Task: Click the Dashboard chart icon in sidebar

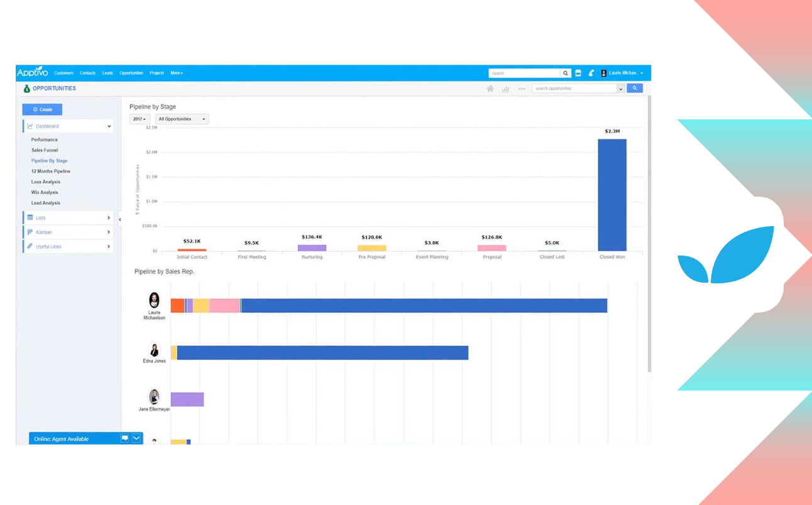Action: tap(30, 126)
